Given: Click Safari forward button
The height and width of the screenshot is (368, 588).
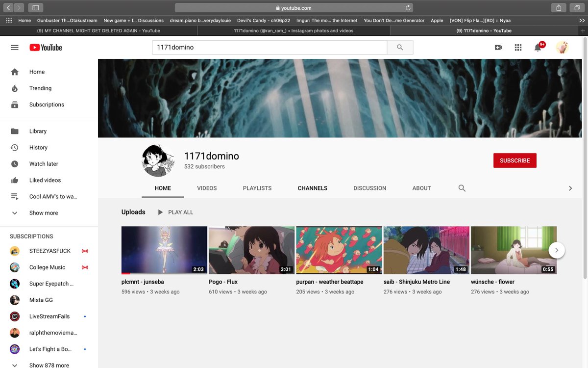Looking at the screenshot, I should click(19, 8).
